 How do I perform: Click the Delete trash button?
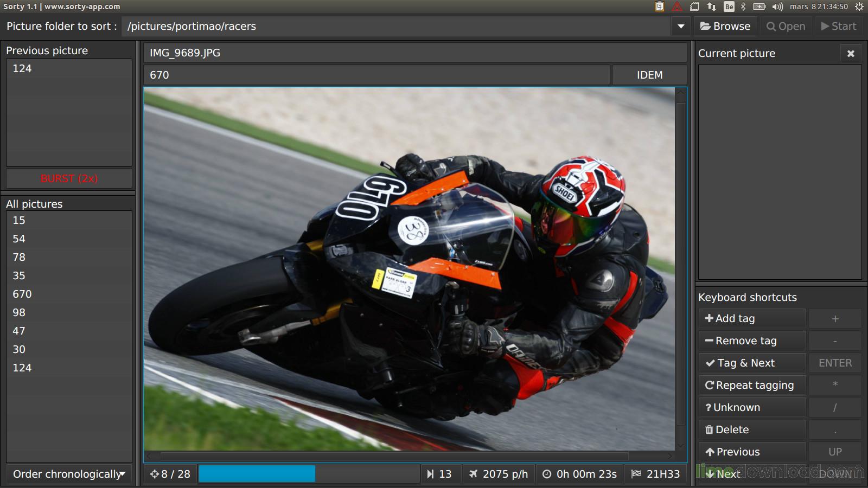point(751,430)
